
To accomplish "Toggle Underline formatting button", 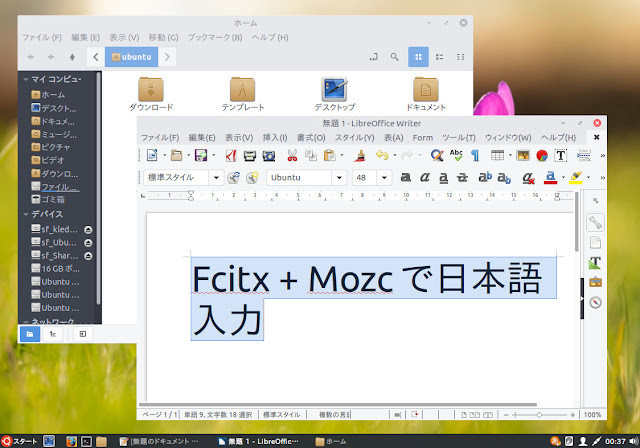I will tap(443, 177).
